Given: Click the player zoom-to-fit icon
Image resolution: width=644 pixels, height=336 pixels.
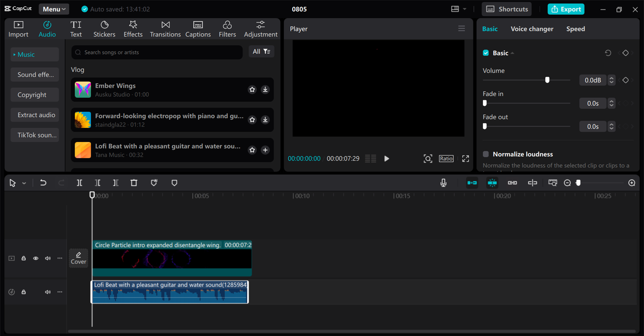Looking at the screenshot, I should tap(428, 159).
